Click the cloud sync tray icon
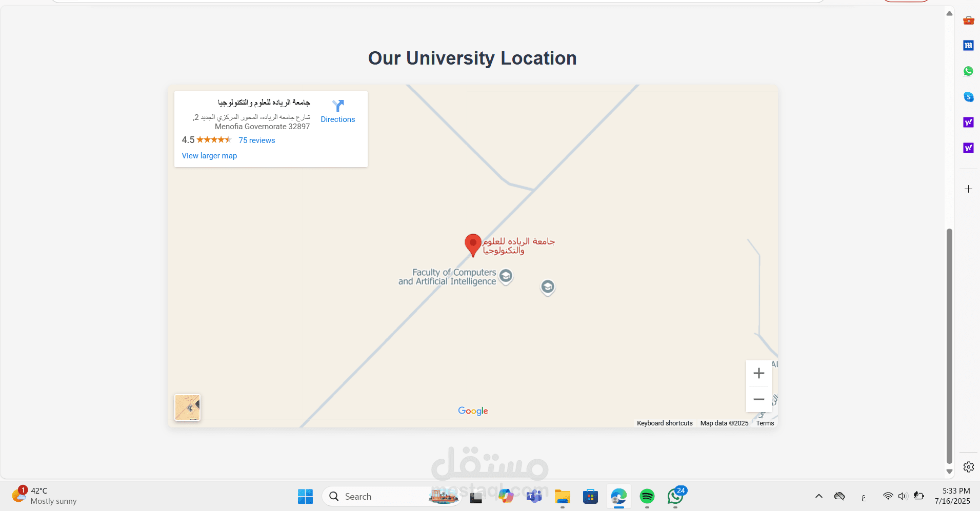This screenshot has width=980, height=511. pyautogui.click(x=839, y=496)
